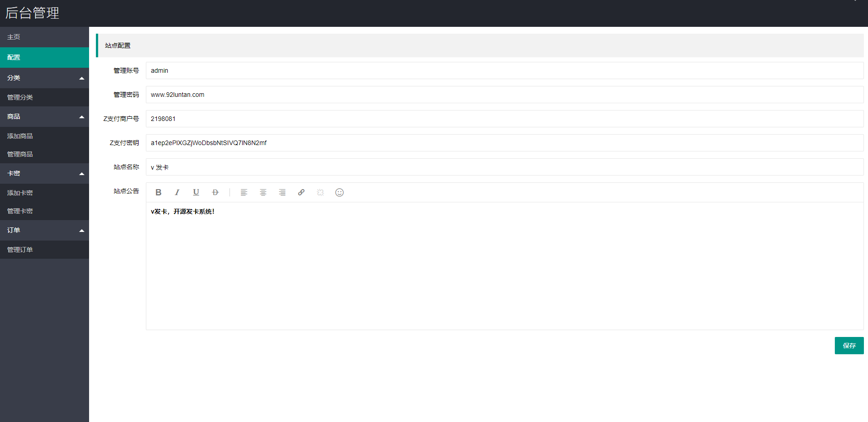Toggle bold formatting in announcement editor
868x422 pixels.
[x=158, y=192]
